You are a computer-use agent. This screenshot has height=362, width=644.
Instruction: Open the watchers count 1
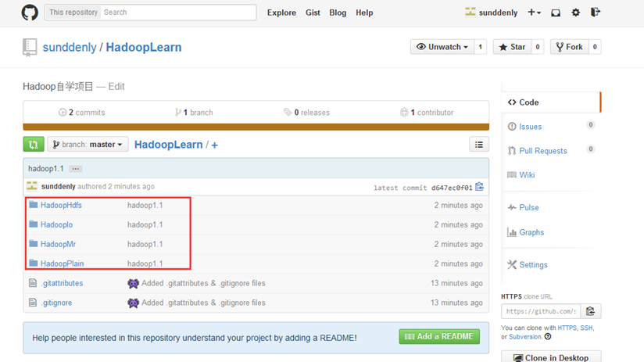coord(480,47)
